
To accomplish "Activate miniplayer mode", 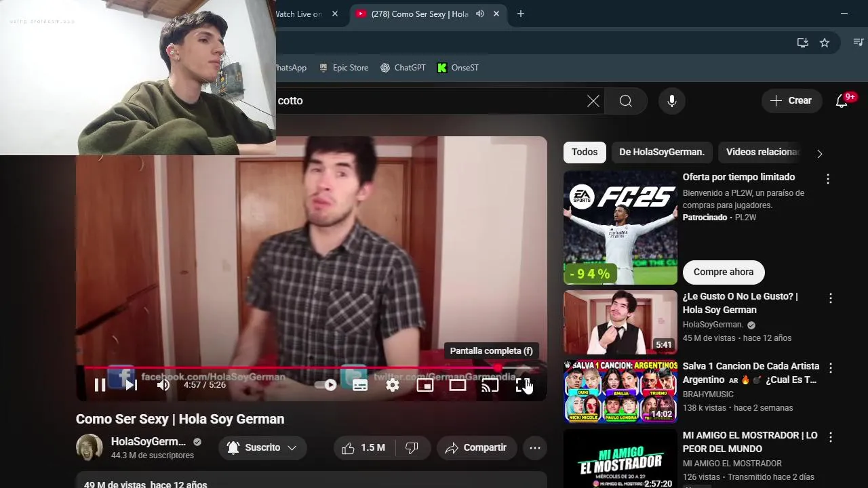I will click(425, 385).
